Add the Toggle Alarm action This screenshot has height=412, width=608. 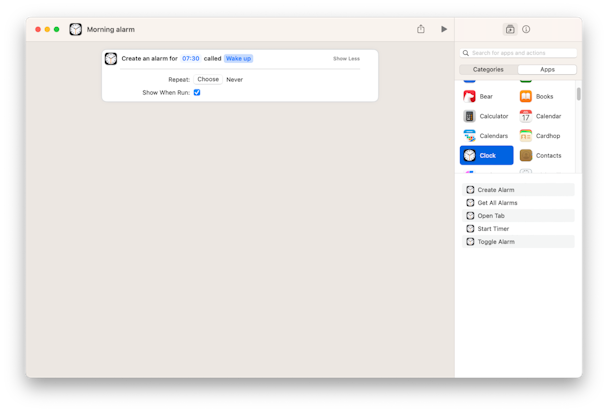coord(518,242)
